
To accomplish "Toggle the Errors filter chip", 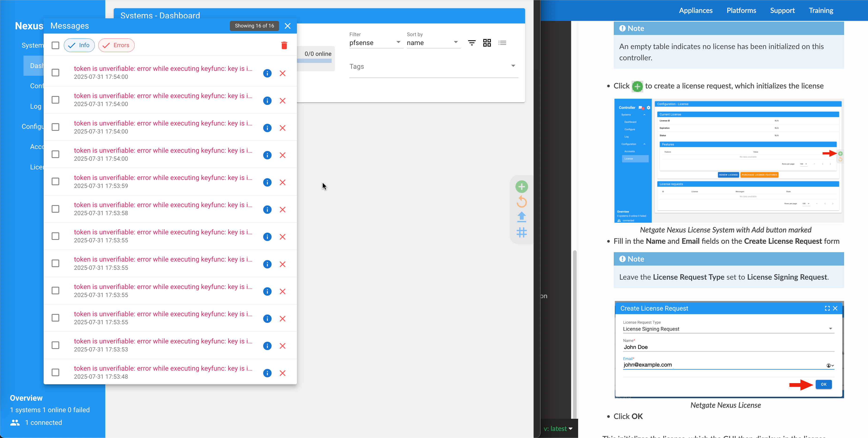I will pos(116,45).
